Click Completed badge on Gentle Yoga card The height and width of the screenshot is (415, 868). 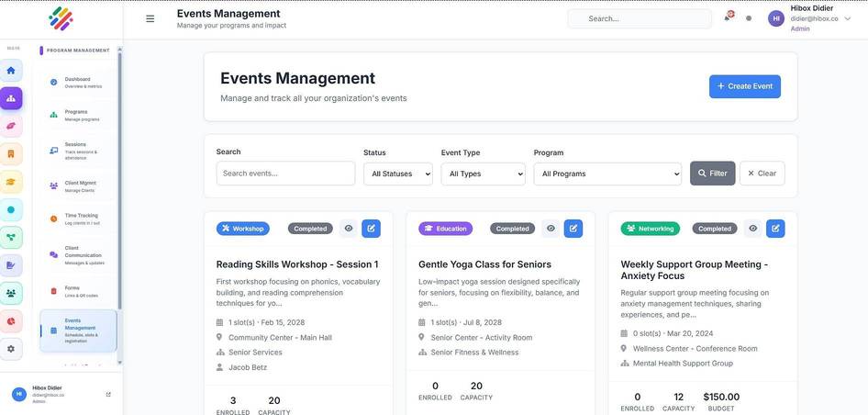(x=513, y=229)
